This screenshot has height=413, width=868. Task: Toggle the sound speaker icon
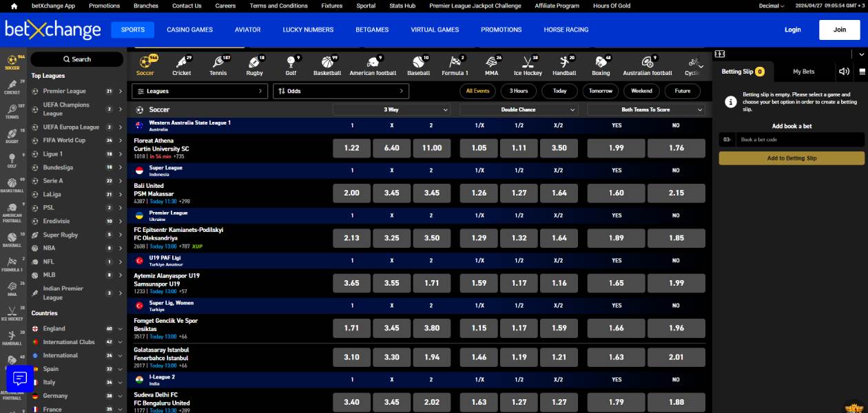844,72
